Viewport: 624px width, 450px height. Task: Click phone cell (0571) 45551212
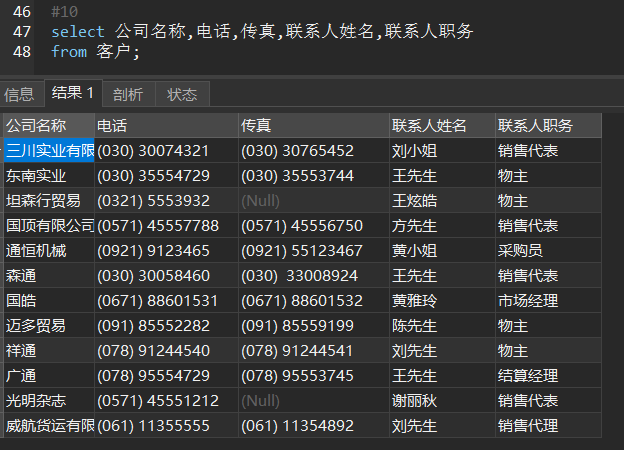(x=158, y=400)
